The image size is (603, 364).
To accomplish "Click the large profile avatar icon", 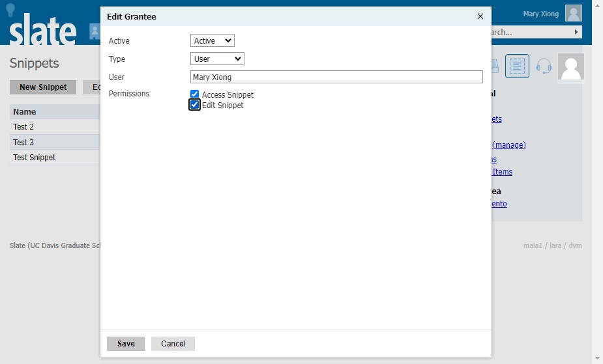I will coord(571,67).
